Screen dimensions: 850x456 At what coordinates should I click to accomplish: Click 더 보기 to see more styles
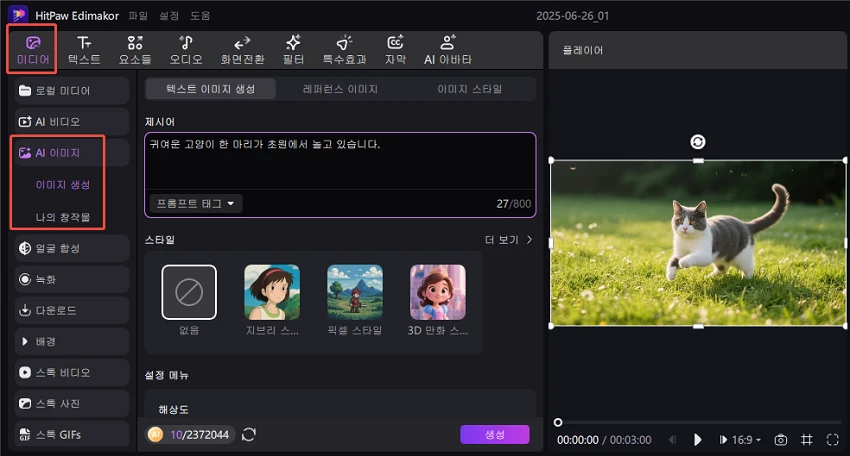click(508, 240)
